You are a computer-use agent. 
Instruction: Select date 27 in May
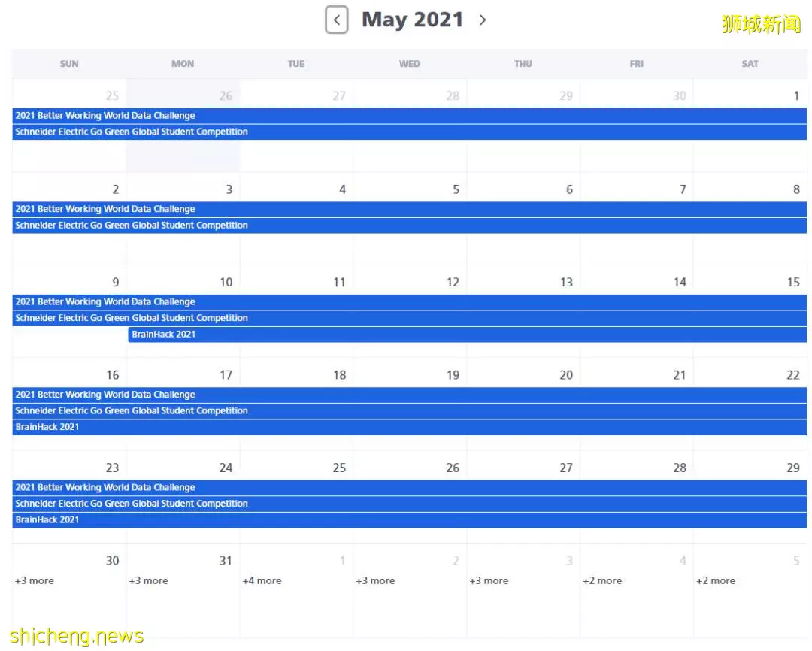pyautogui.click(x=566, y=468)
